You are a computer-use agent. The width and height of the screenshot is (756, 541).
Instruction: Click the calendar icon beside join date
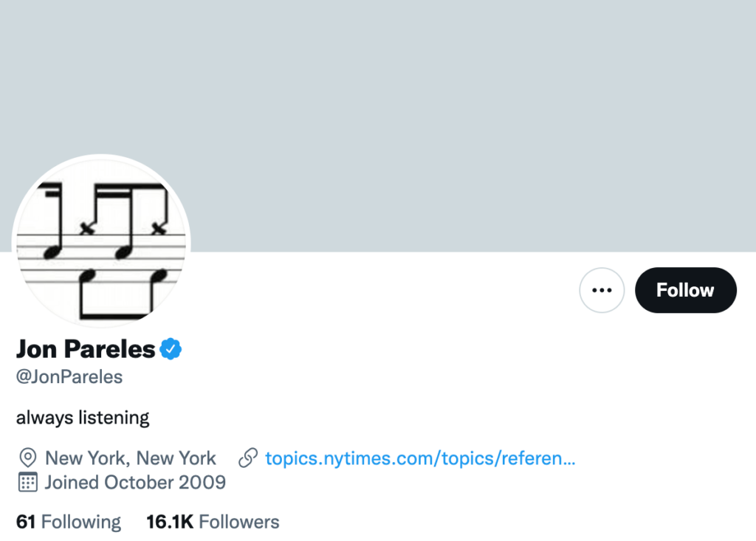pos(28,483)
